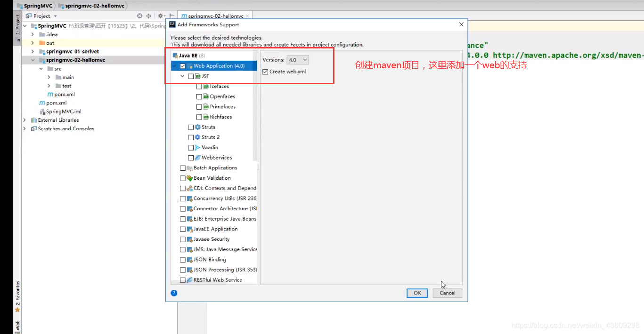Click the Scratches and Consoles icon
The width and height of the screenshot is (644, 334).
pyautogui.click(x=34, y=128)
